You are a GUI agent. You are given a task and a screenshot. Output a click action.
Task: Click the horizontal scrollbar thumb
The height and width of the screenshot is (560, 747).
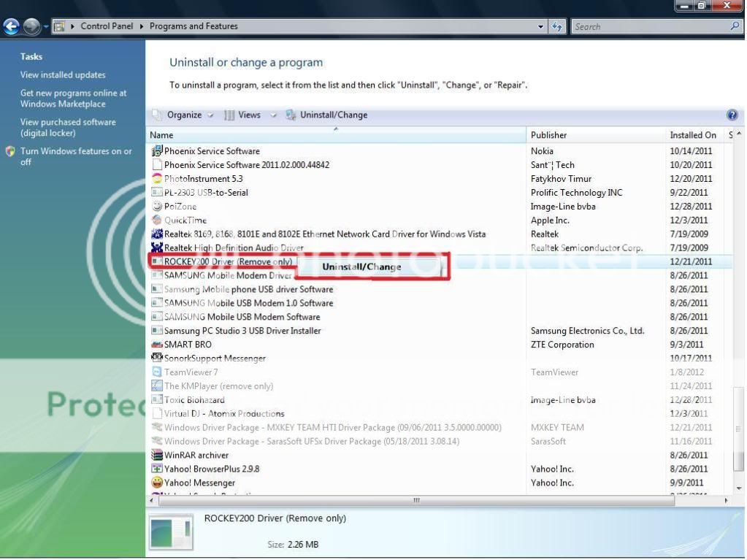416,500
